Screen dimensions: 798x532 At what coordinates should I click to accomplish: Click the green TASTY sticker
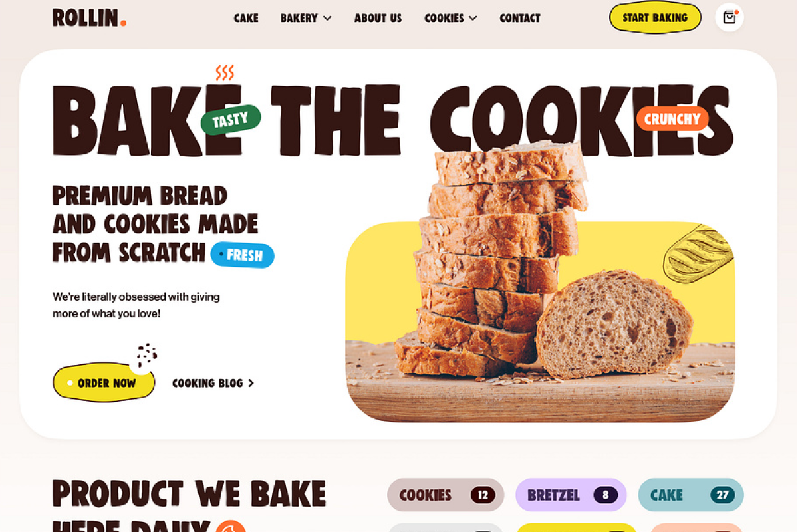tap(231, 120)
